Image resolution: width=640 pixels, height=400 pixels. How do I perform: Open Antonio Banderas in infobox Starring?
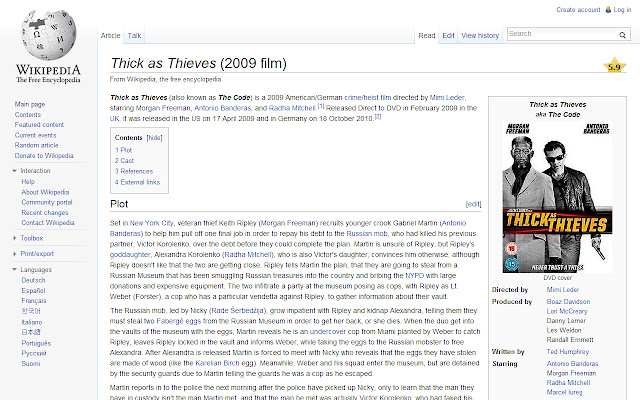click(572, 363)
